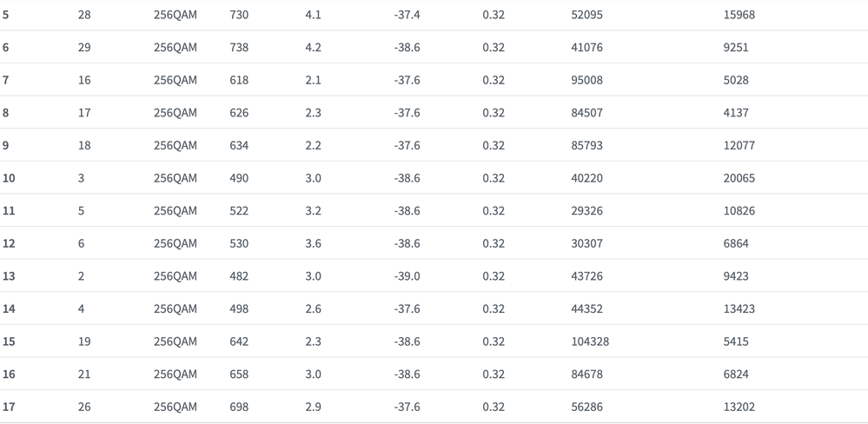Image resolution: width=868 pixels, height=424 pixels.
Task: Click the uncorrectables value 5028
Action: coord(735,80)
